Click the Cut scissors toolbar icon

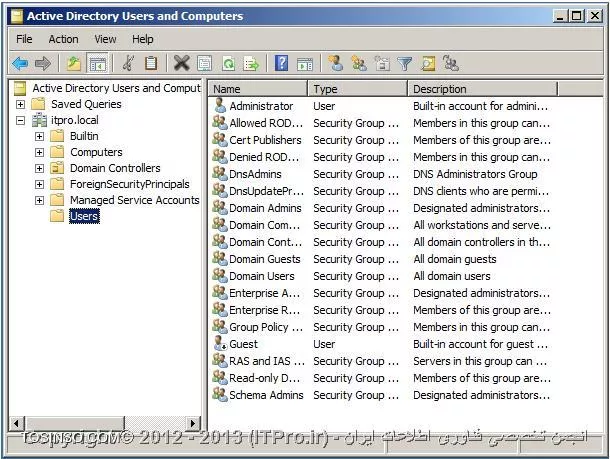pyautogui.click(x=128, y=63)
